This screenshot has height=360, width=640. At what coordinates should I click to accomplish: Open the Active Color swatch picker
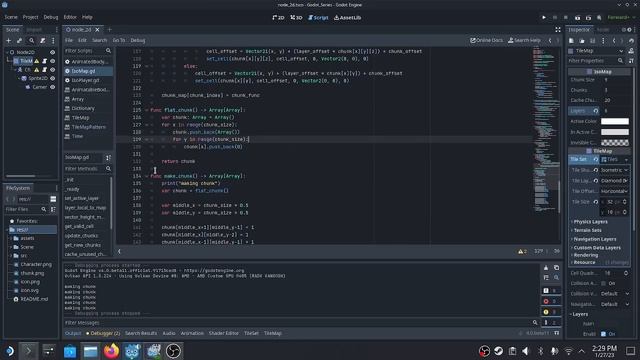[x=615, y=121]
